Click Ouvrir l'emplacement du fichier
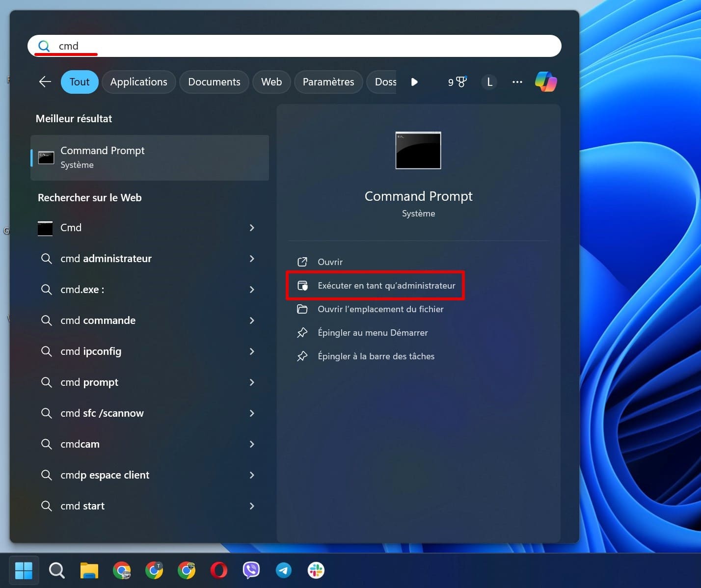Image resolution: width=701 pixels, height=588 pixels. click(380, 309)
